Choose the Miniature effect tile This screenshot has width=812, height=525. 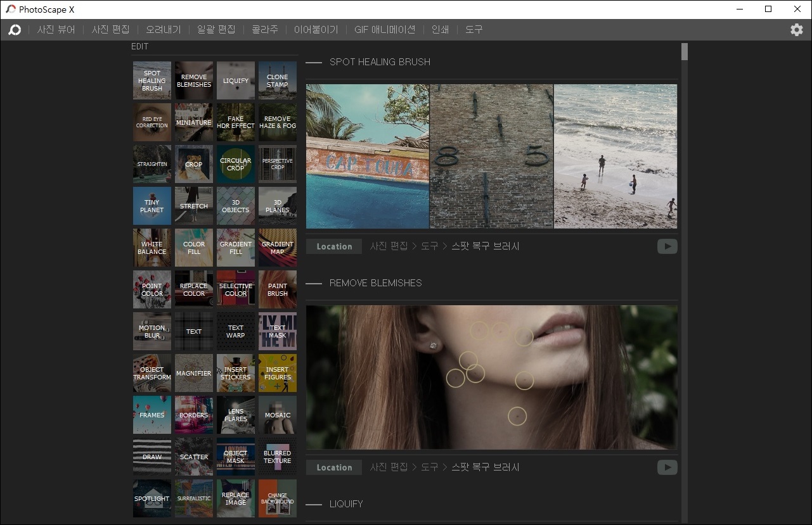[x=194, y=122]
